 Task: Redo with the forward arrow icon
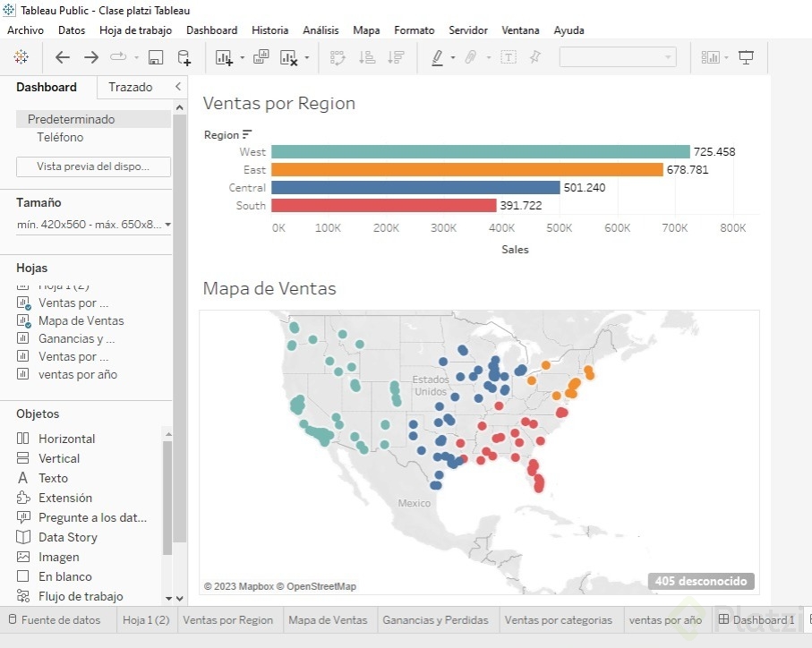pyautogui.click(x=91, y=57)
